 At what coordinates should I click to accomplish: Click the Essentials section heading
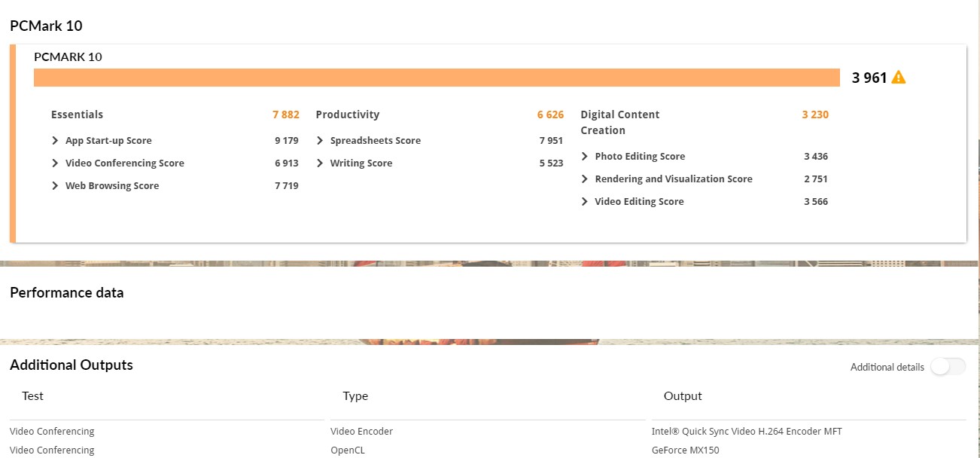[x=77, y=114]
